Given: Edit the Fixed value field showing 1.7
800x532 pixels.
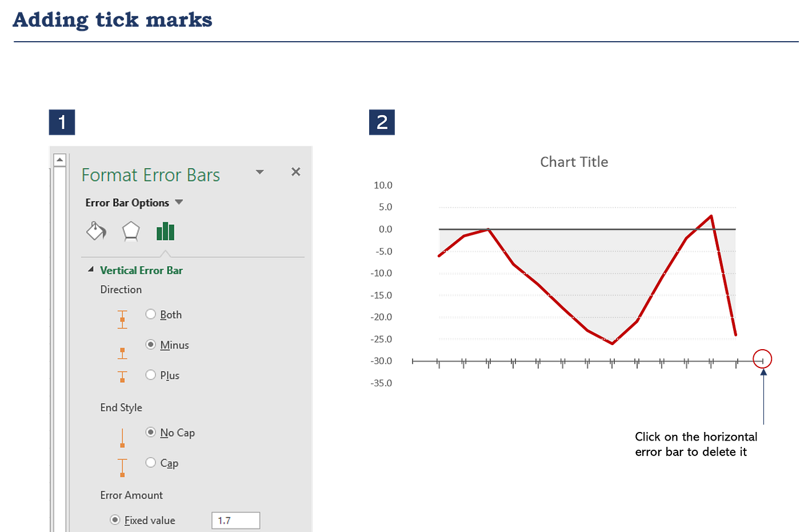Looking at the screenshot, I should coord(235,520).
